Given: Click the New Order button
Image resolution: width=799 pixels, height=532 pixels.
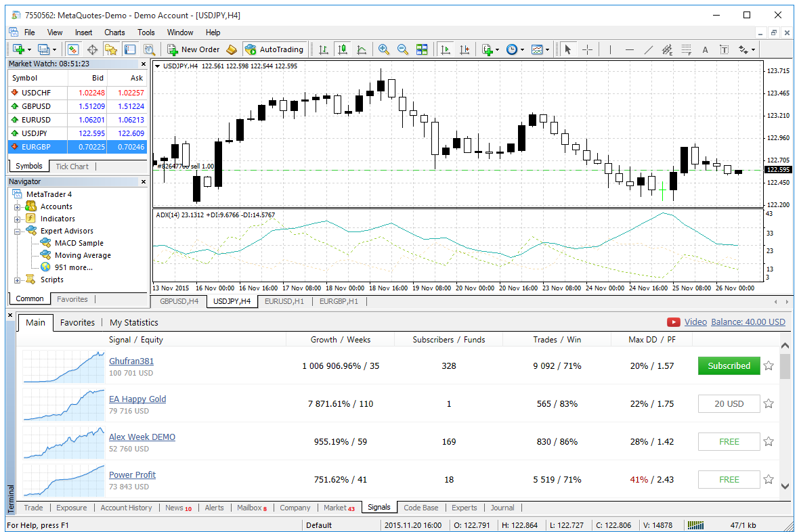Looking at the screenshot, I should pyautogui.click(x=194, y=49).
